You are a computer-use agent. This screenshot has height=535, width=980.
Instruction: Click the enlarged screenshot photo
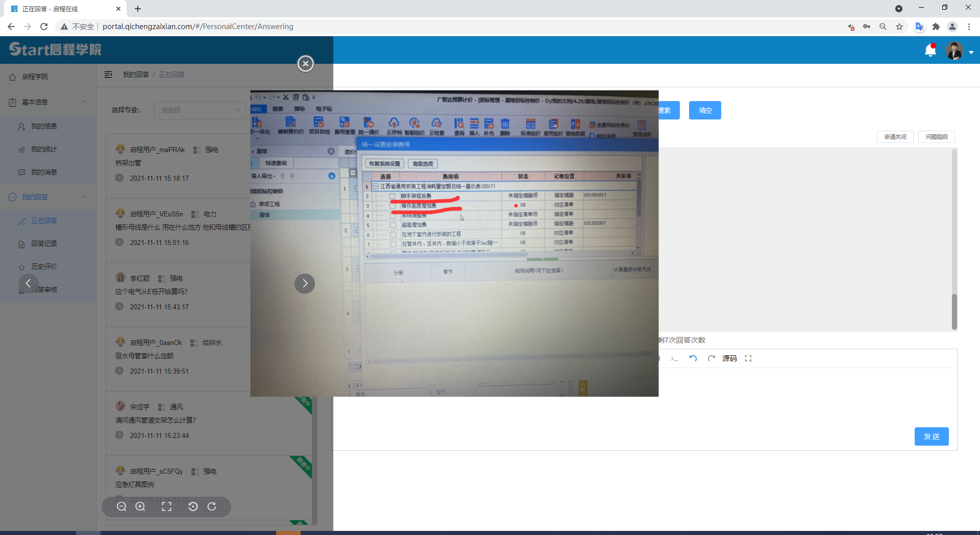pos(454,244)
